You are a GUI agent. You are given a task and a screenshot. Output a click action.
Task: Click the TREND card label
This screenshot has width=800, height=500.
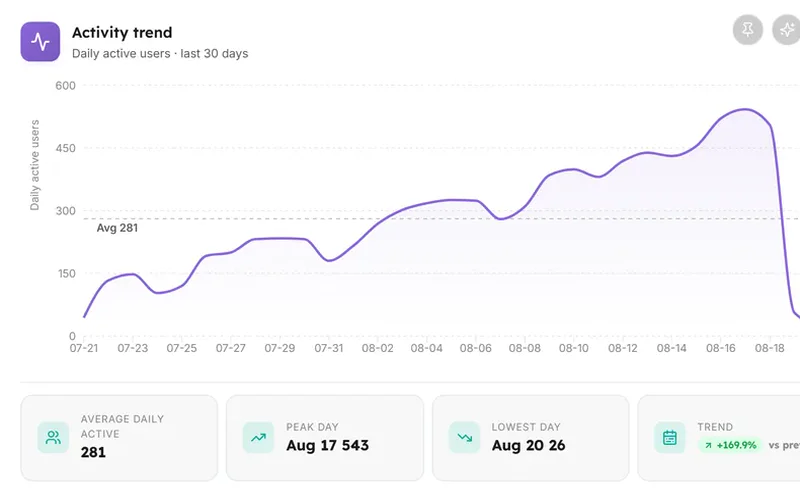[x=715, y=427]
